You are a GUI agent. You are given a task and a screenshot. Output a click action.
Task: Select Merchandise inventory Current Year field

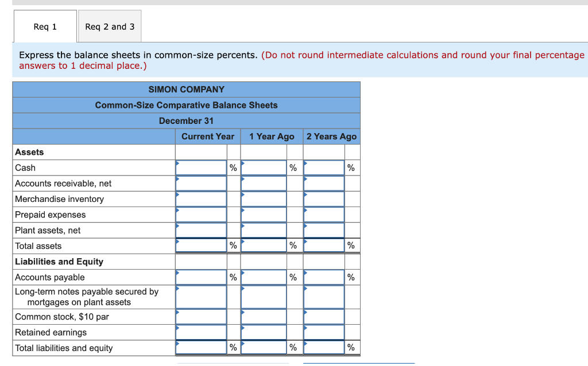pos(201,199)
